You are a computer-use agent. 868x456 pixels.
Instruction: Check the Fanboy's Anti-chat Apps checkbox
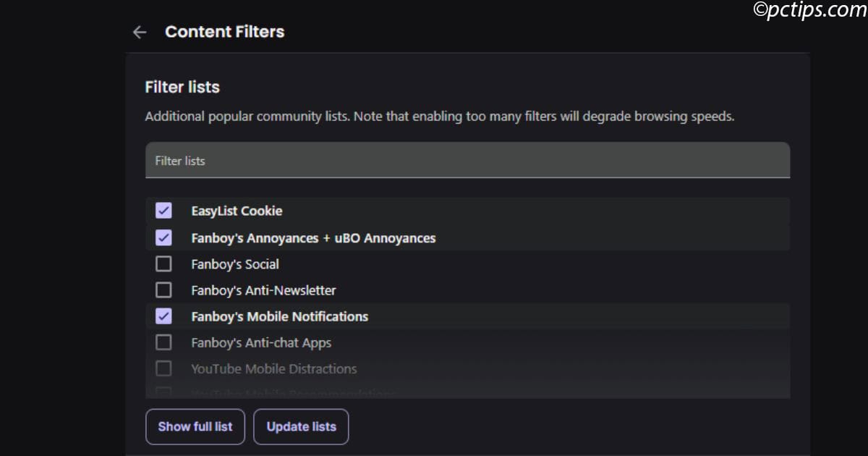[164, 342]
